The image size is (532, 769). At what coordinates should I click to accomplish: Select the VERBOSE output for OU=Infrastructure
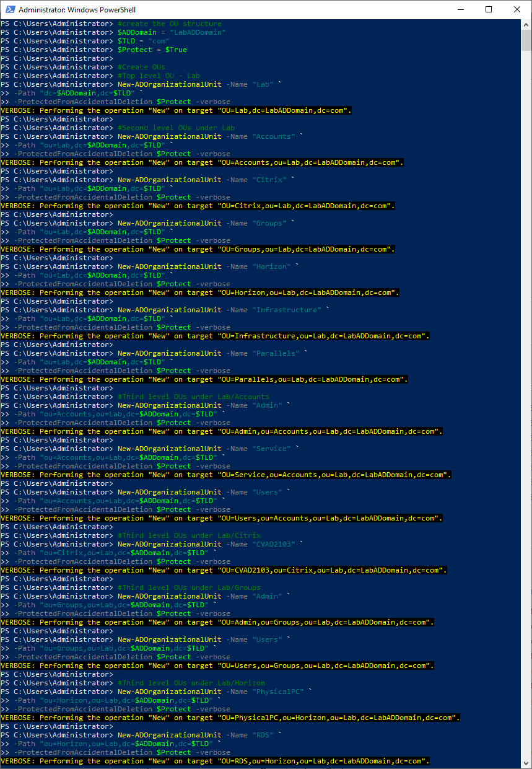(x=215, y=336)
